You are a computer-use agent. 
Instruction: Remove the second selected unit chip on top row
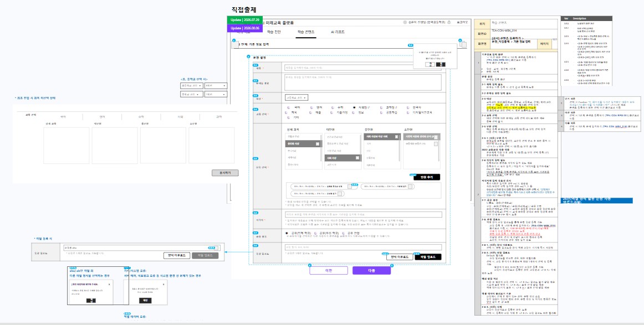click(x=410, y=186)
